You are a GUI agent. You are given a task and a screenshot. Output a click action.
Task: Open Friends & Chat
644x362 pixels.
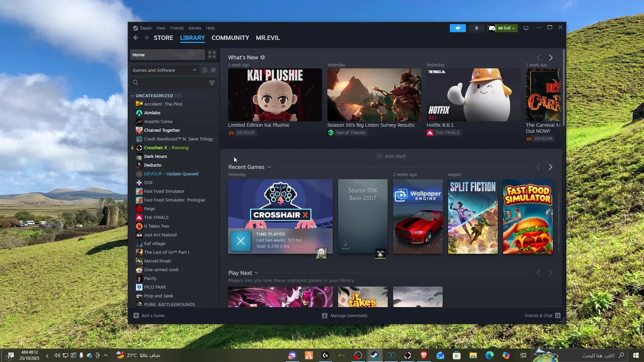pos(542,316)
